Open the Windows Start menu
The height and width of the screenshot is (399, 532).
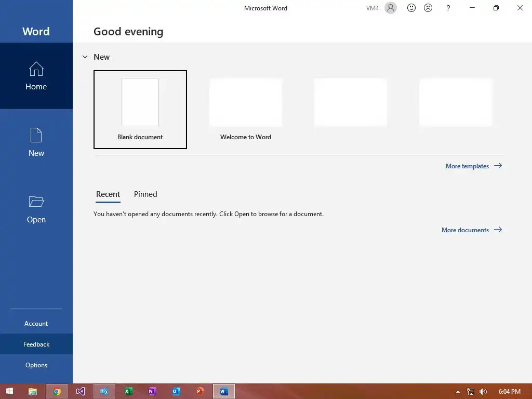coord(10,391)
